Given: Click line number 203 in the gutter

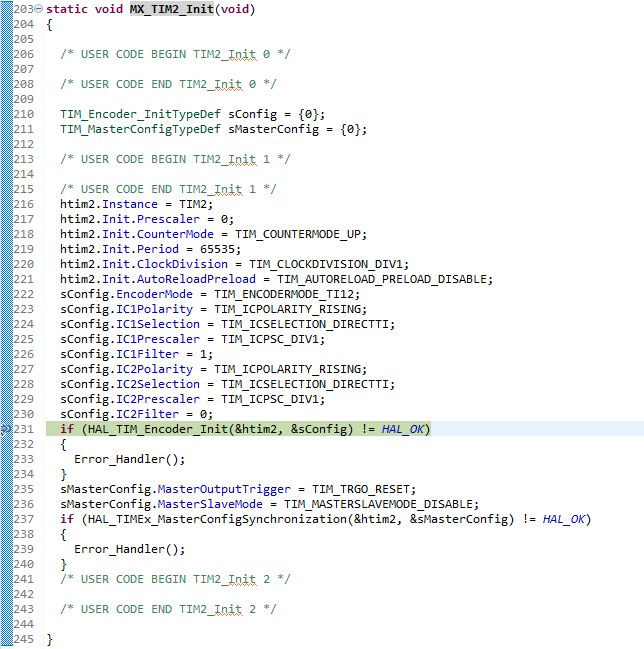Looking at the screenshot, I should pos(24,9).
